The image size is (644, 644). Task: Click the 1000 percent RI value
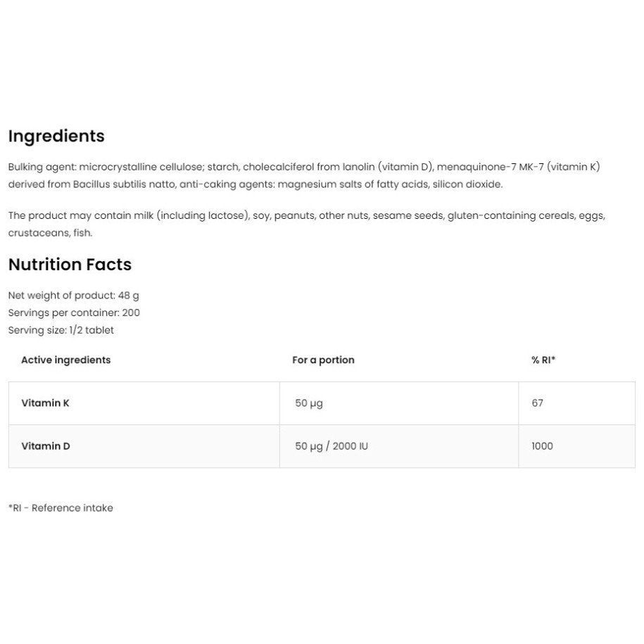pos(542,446)
